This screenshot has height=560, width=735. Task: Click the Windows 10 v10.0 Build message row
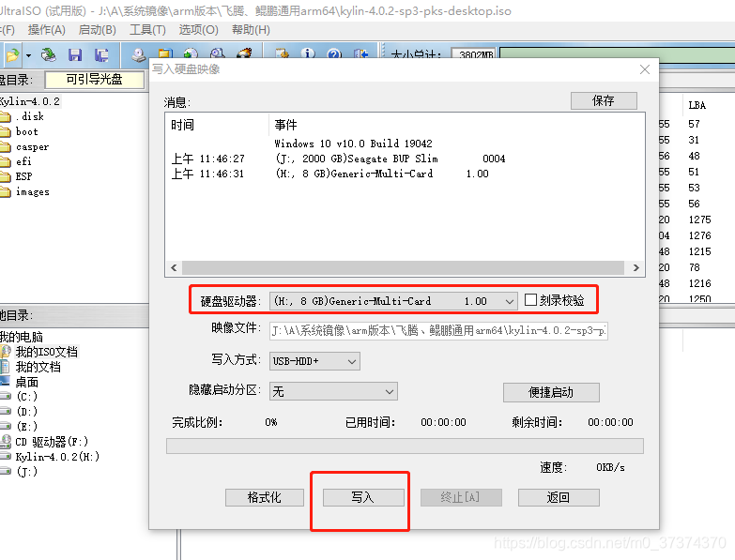click(x=353, y=144)
